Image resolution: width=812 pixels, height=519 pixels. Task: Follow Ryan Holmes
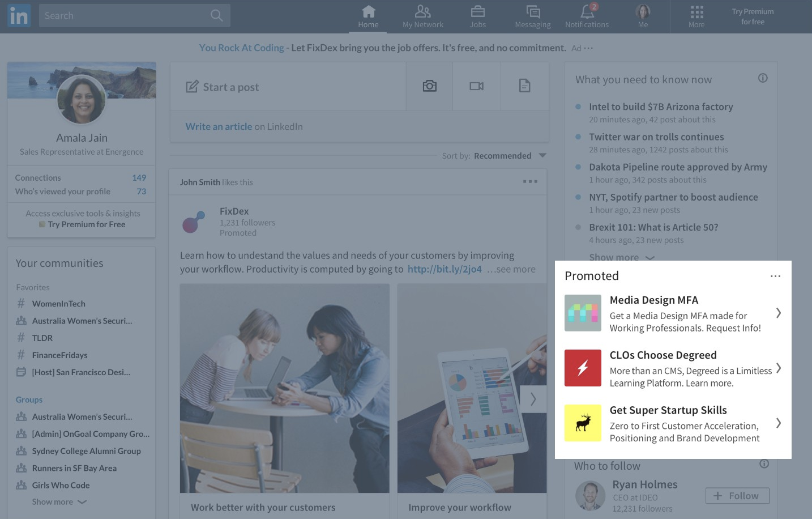737,496
